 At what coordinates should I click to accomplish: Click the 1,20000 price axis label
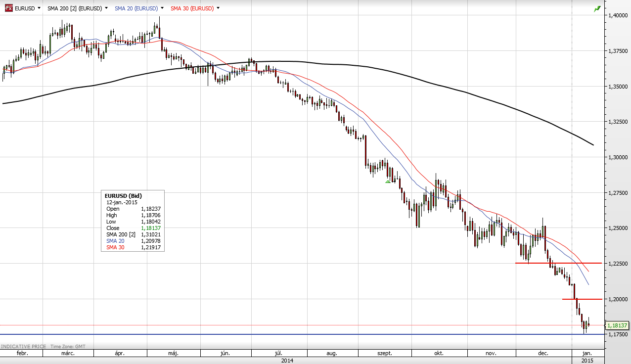click(x=618, y=299)
